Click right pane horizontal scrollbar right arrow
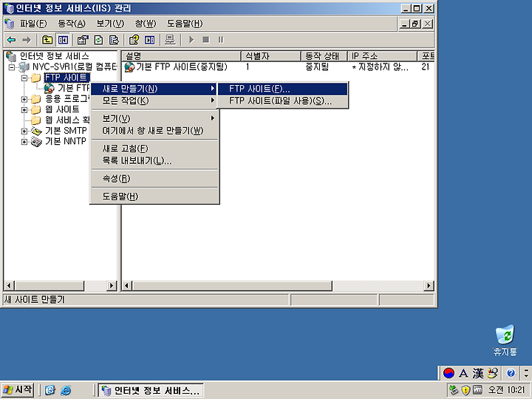532x399 pixels. click(x=429, y=286)
